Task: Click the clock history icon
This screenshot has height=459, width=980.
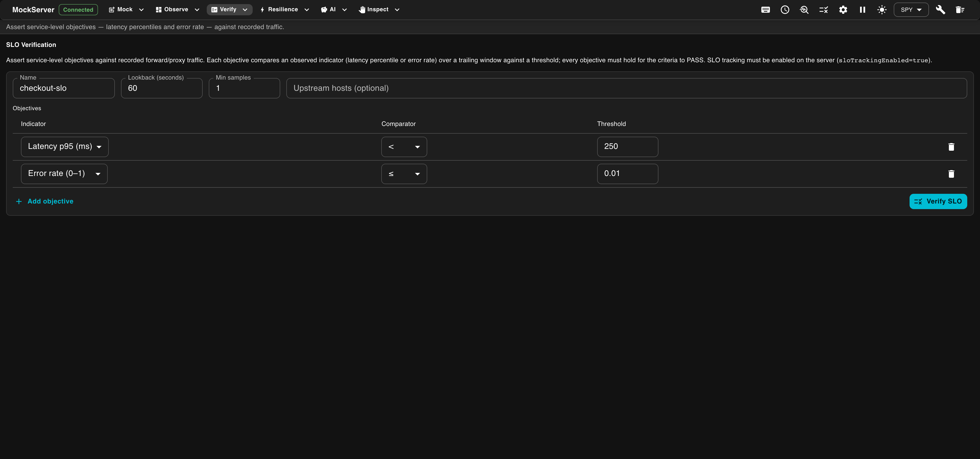Action: 785,10
